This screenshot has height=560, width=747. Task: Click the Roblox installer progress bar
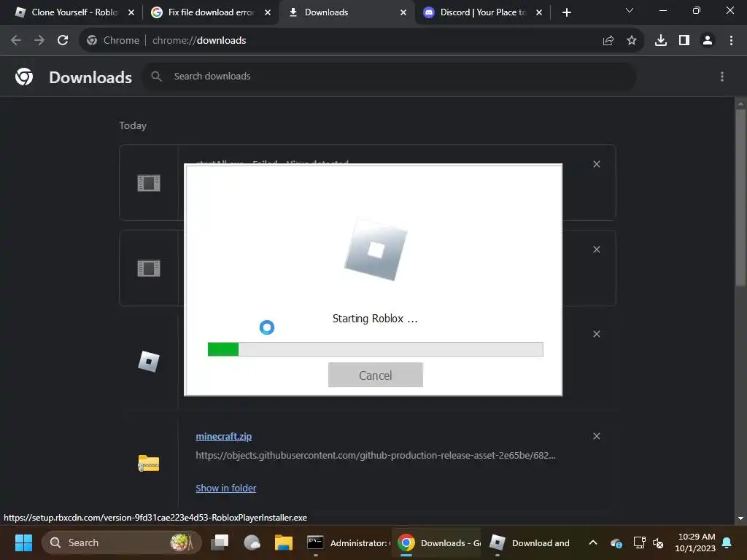tap(376, 349)
